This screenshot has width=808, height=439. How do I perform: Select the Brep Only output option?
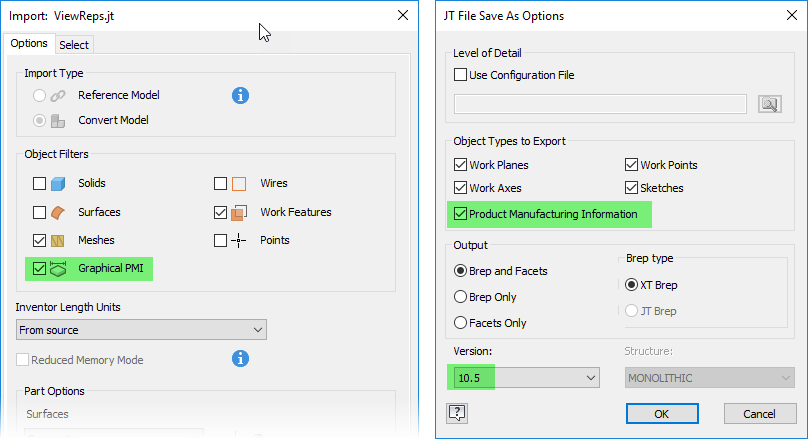coord(460,296)
